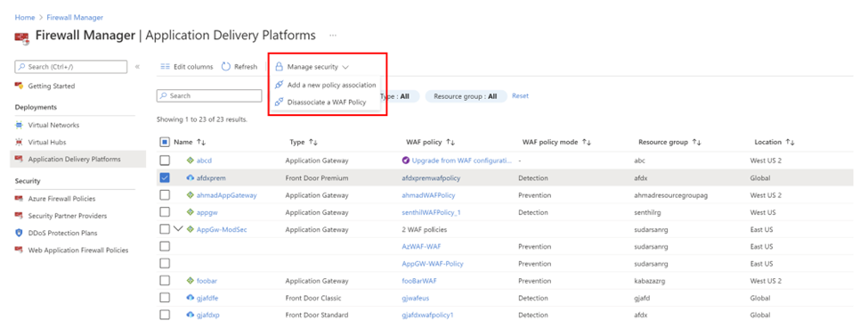
Task: Check the abcd row checkbox
Action: (x=165, y=160)
